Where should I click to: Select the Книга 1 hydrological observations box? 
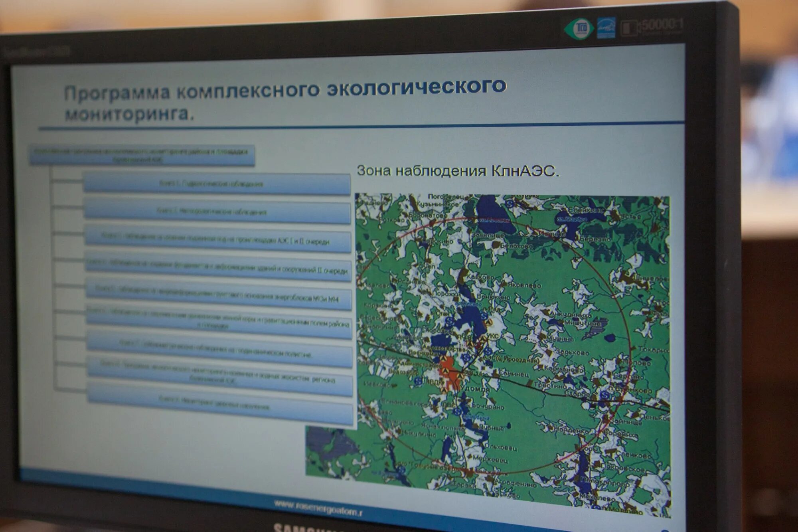click(217, 184)
